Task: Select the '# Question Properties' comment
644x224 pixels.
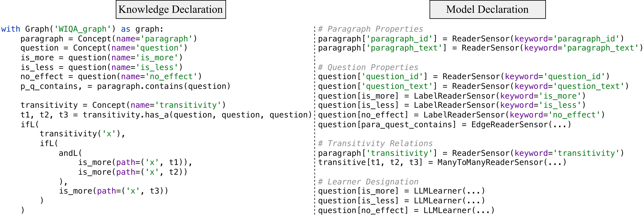Action: [x=368, y=67]
